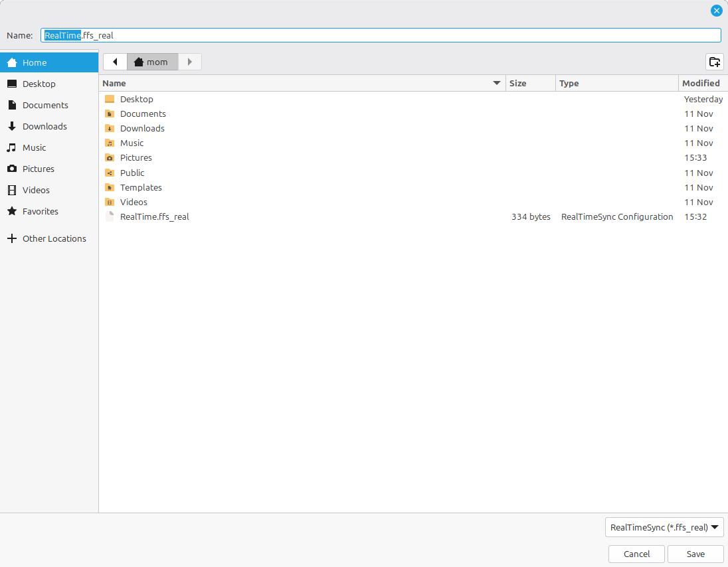The image size is (728, 567).
Task: Open Favorites from the sidebar
Action: (49, 211)
